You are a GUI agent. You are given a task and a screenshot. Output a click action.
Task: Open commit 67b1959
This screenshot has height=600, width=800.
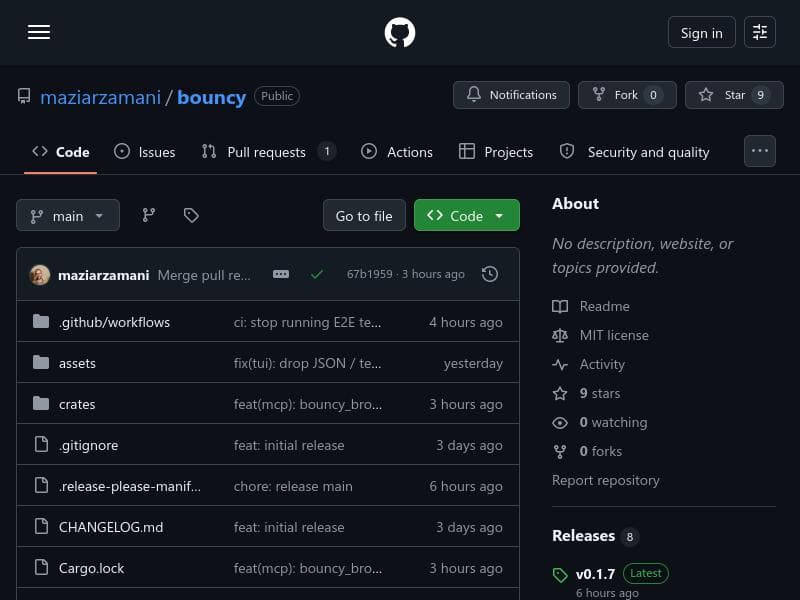pyautogui.click(x=369, y=274)
